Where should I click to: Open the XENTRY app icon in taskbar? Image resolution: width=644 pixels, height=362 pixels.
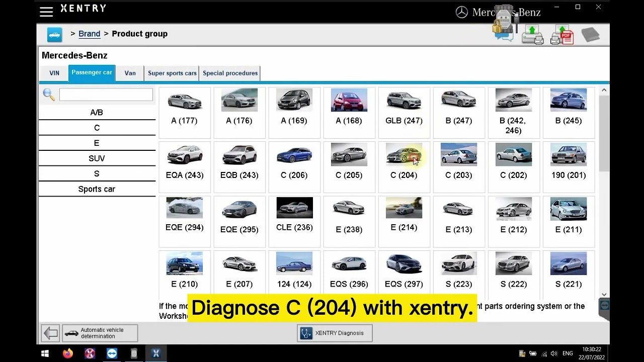pos(155,353)
